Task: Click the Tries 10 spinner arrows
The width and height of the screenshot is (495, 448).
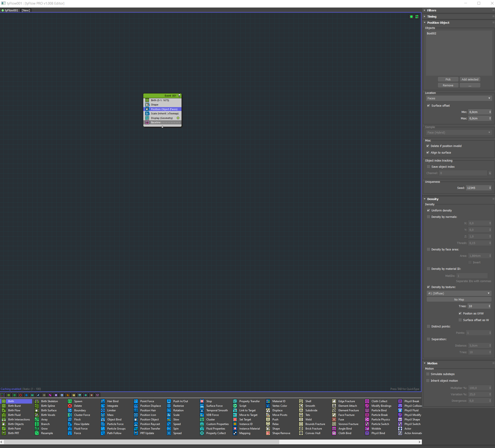Action: pyautogui.click(x=489, y=306)
